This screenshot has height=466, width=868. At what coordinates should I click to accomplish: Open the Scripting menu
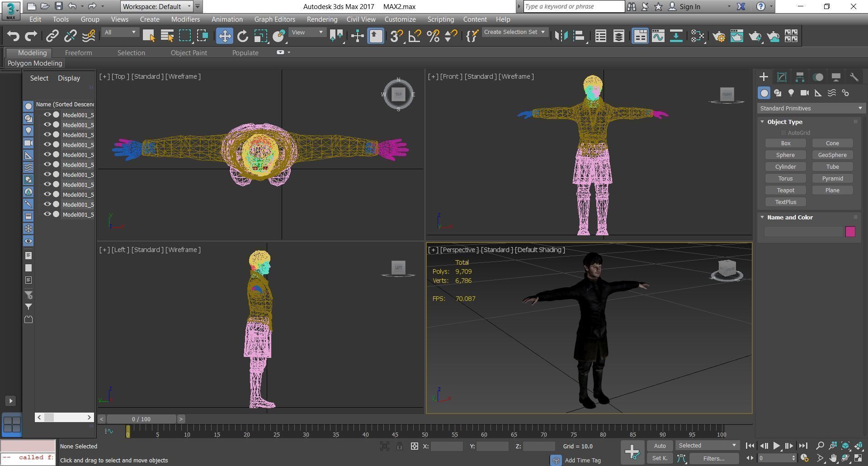click(x=441, y=19)
